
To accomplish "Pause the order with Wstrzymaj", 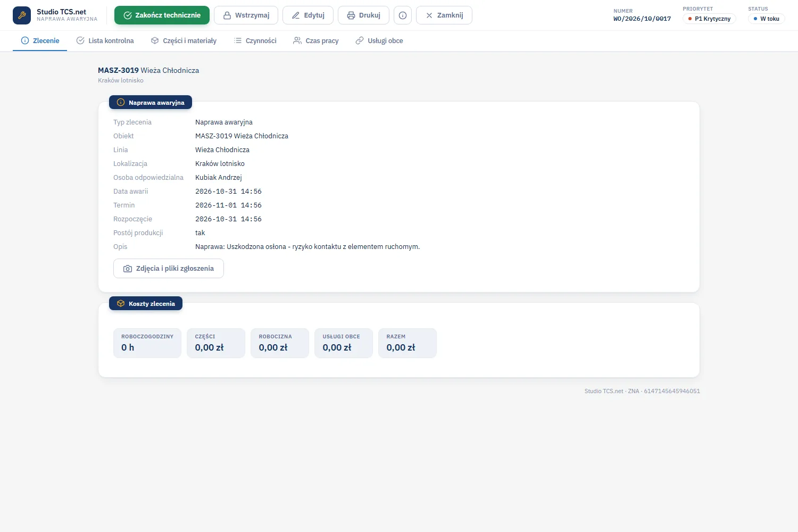I will point(246,15).
